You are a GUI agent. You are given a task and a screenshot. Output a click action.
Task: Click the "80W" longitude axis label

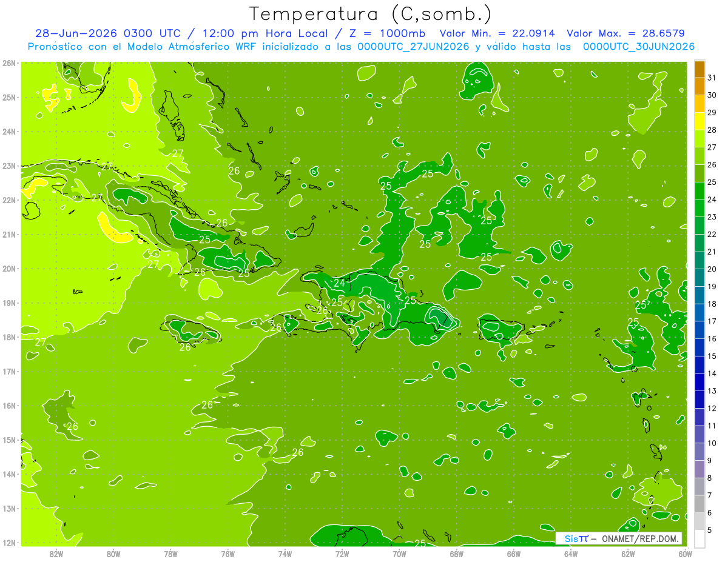pyautogui.click(x=113, y=554)
